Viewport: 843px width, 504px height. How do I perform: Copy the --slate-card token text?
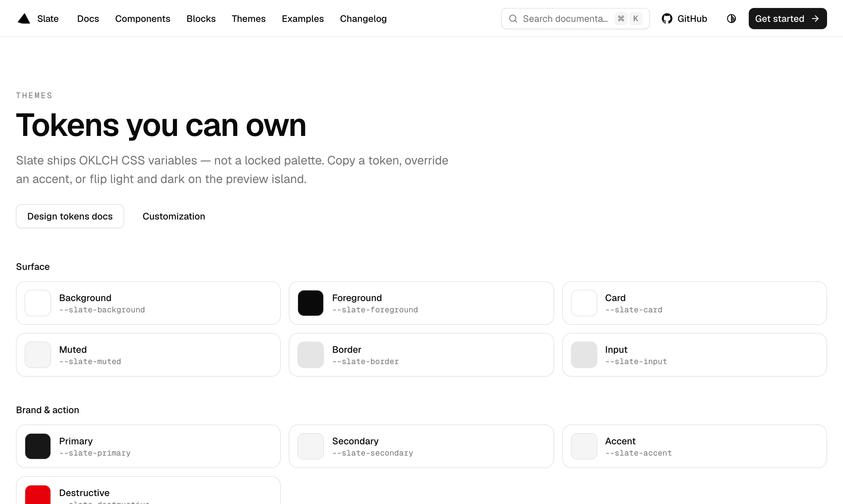click(634, 310)
